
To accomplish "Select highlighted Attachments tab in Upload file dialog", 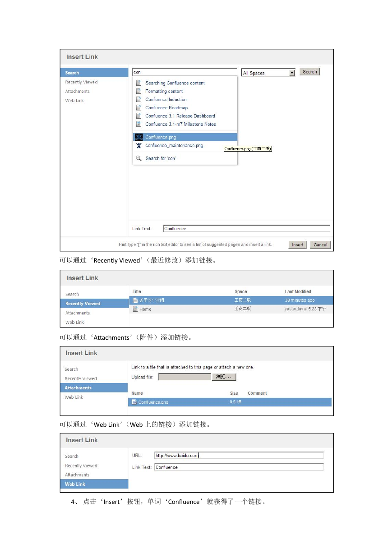I will [x=94, y=388].
